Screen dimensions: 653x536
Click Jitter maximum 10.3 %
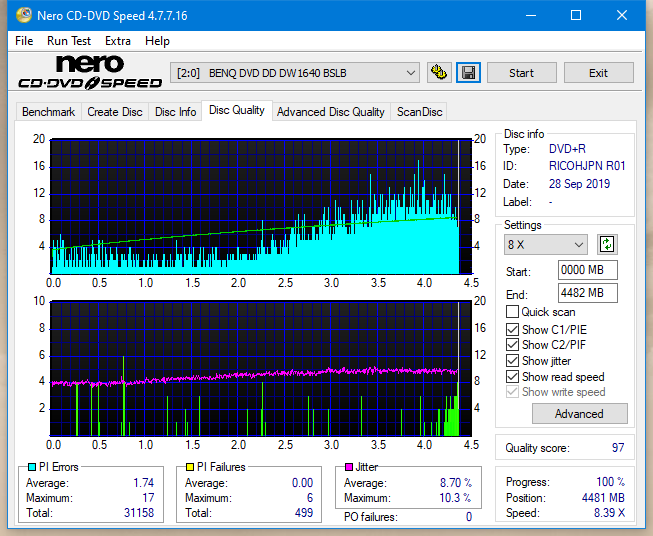pyautogui.click(x=456, y=498)
